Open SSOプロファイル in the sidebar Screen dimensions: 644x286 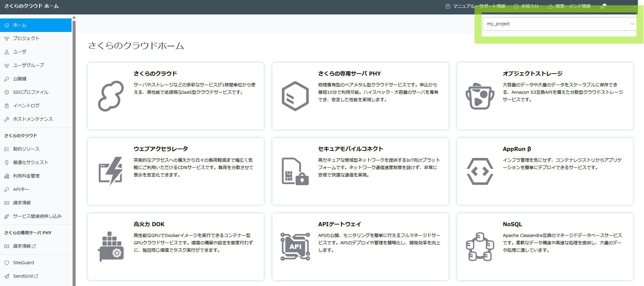[36, 92]
